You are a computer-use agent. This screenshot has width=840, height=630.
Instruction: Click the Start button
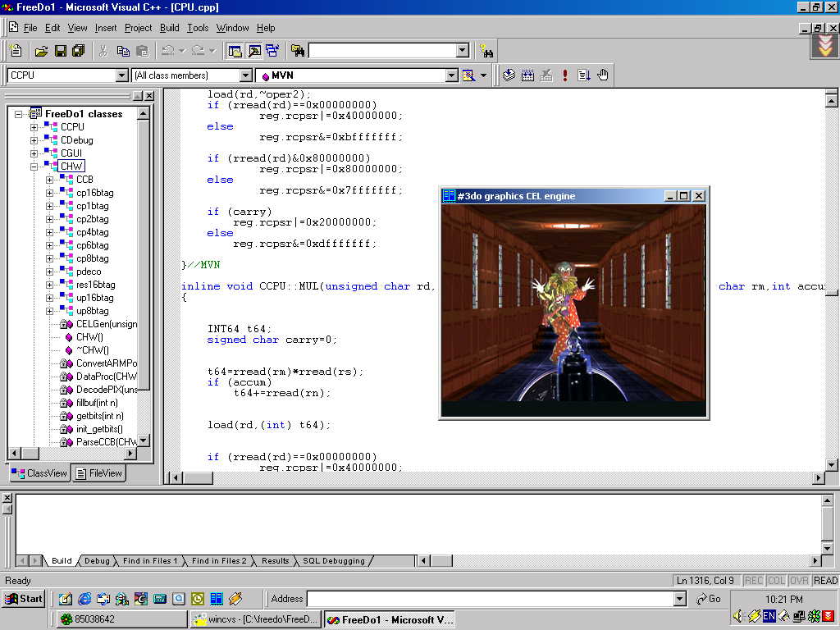(24, 599)
